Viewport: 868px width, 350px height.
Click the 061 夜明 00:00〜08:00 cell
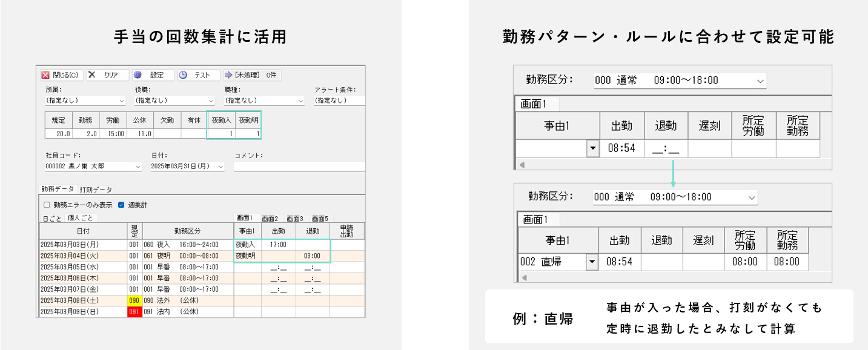[x=188, y=256]
